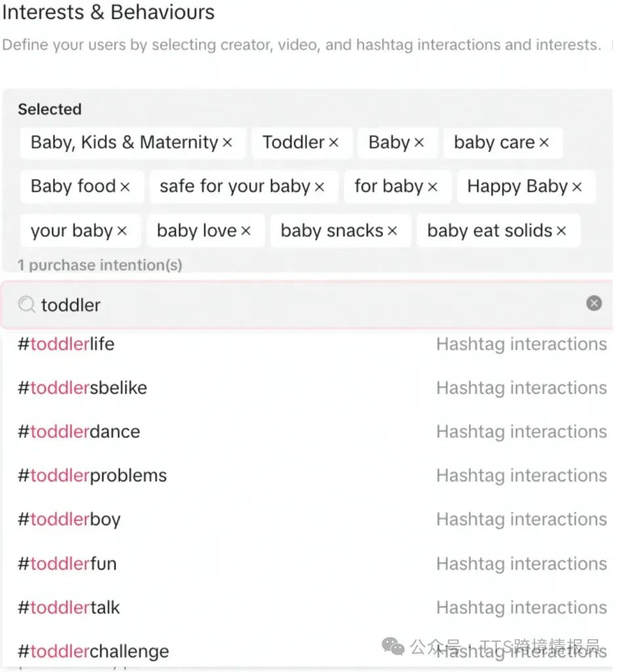
Task: Pick the #toddlerdance hashtag option
Action: (x=79, y=432)
